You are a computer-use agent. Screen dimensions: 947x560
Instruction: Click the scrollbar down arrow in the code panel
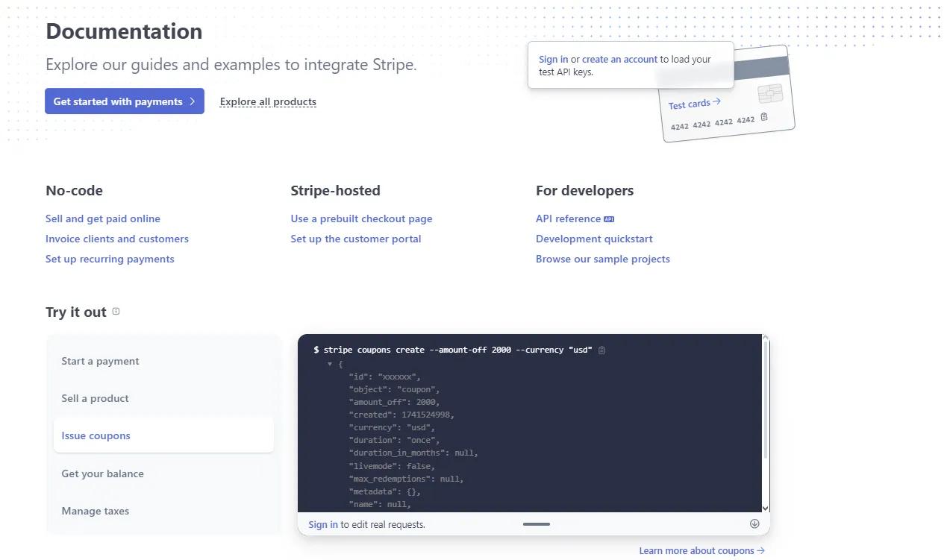tap(765, 508)
